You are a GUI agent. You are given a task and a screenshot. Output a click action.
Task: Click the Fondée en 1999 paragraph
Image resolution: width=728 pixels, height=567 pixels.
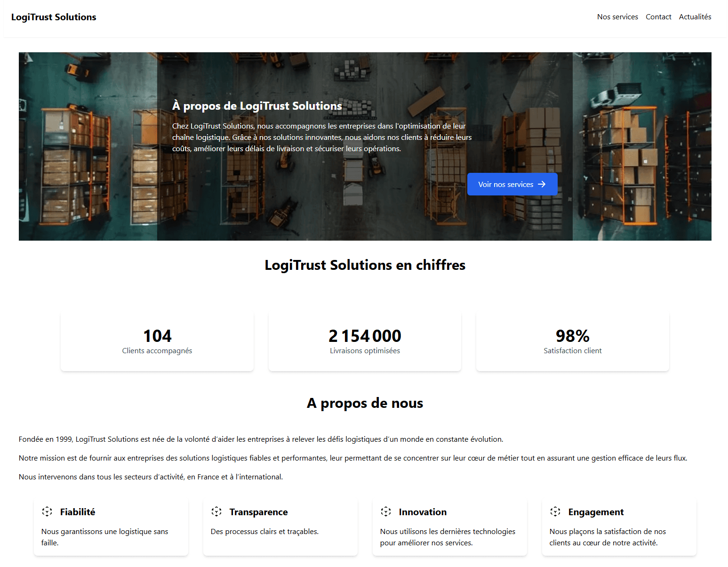point(261,439)
